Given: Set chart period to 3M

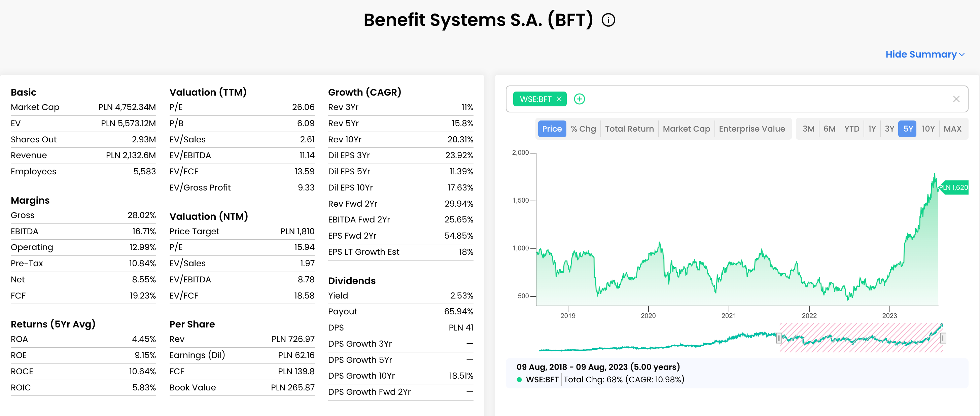Looking at the screenshot, I should (x=808, y=129).
